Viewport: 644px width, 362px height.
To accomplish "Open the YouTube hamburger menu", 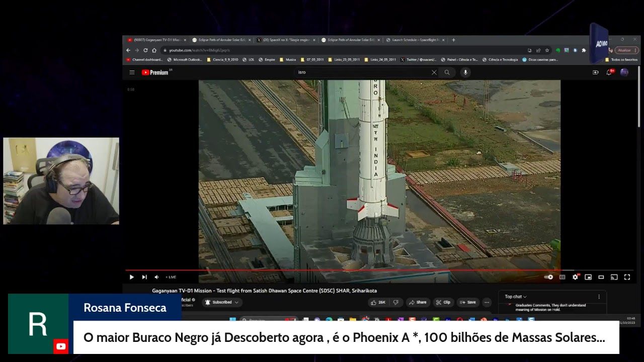I will pyautogui.click(x=131, y=72).
